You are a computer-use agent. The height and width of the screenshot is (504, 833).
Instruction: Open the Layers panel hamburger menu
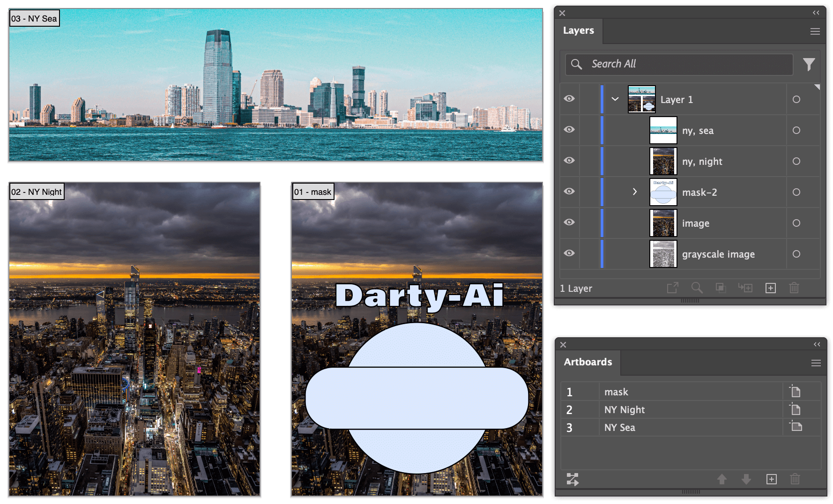815,31
